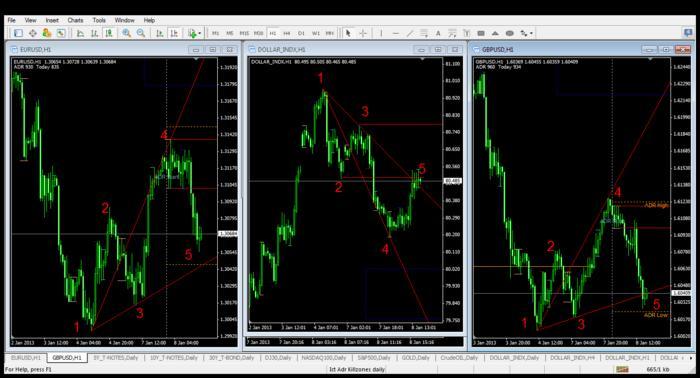Select the text label A tool
The image size is (700, 378).
(x=438, y=33)
